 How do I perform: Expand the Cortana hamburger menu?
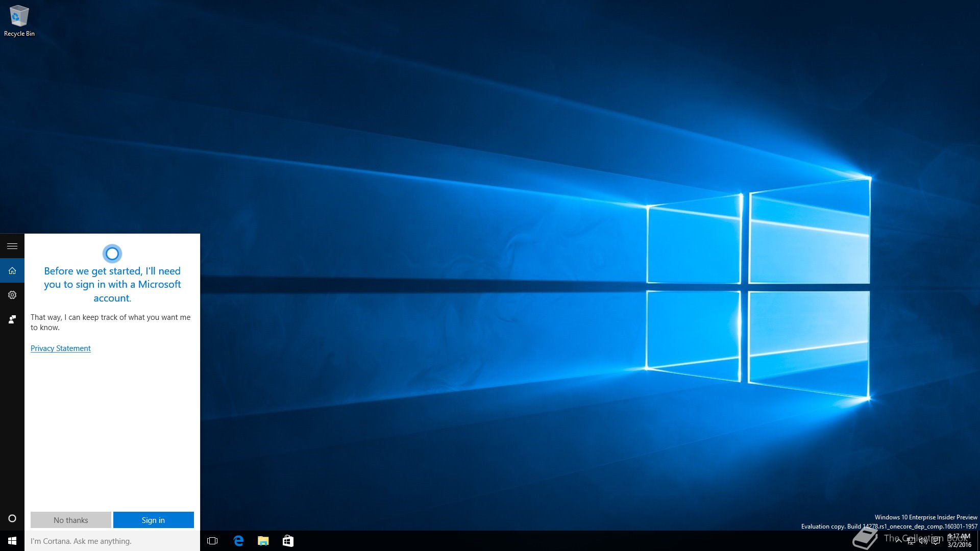pyautogui.click(x=12, y=246)
